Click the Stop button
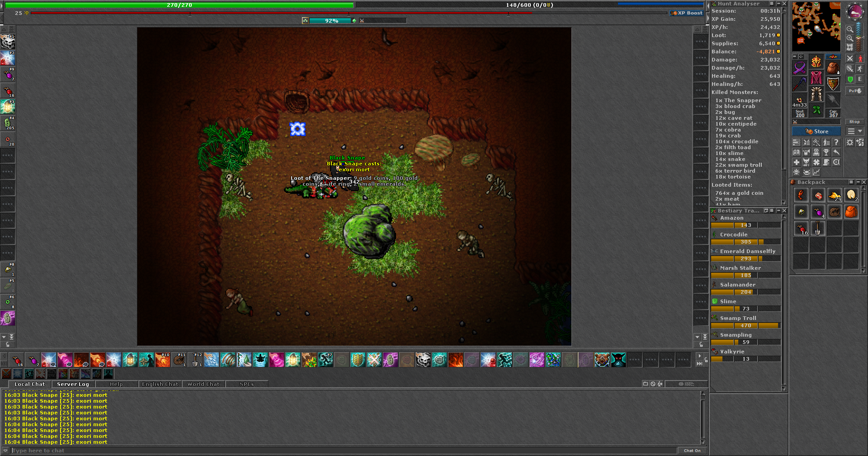The width and height of the screenshot is (868, 456). click(x=854, y=122)
